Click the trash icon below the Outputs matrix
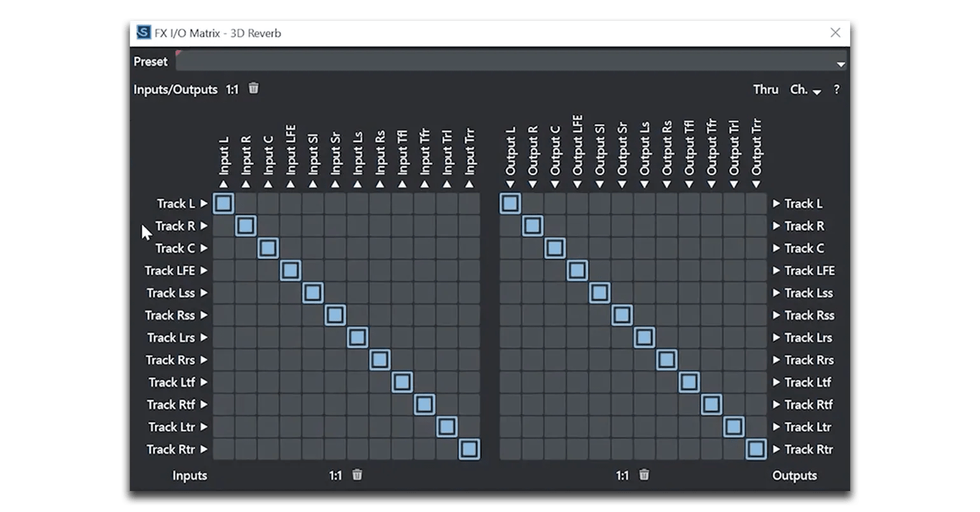 (x=644, y=474)
